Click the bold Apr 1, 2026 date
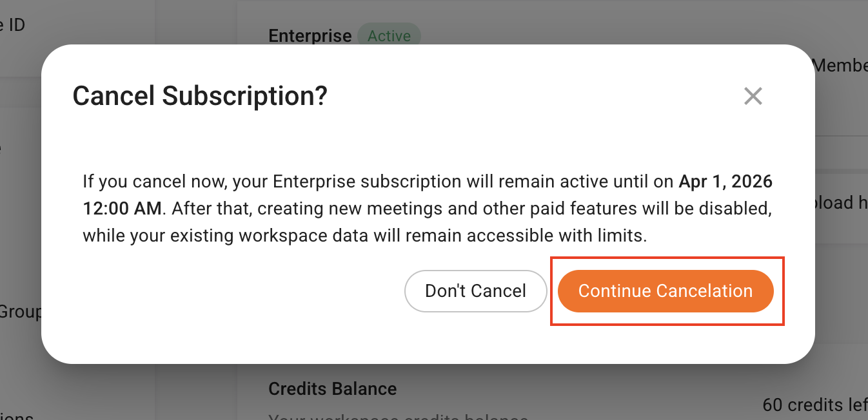Image resolution: width=868 pixels, height=420 pixels. (x=725, y=182)
